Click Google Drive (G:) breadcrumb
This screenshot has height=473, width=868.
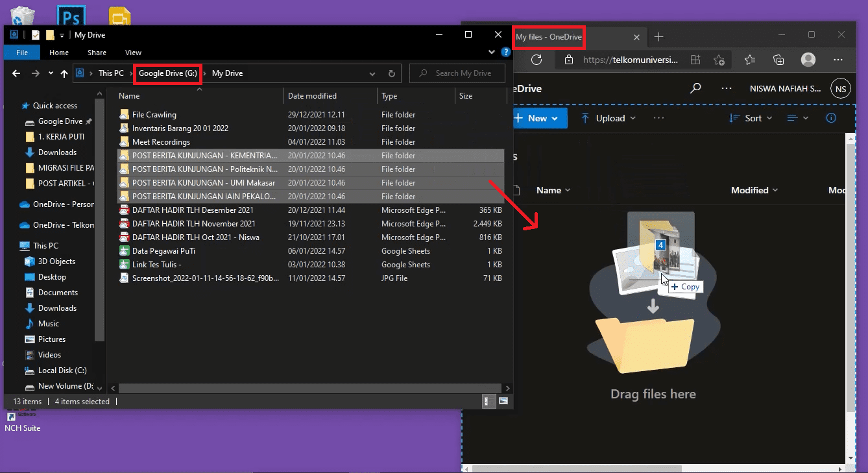(x=168, y=73)
